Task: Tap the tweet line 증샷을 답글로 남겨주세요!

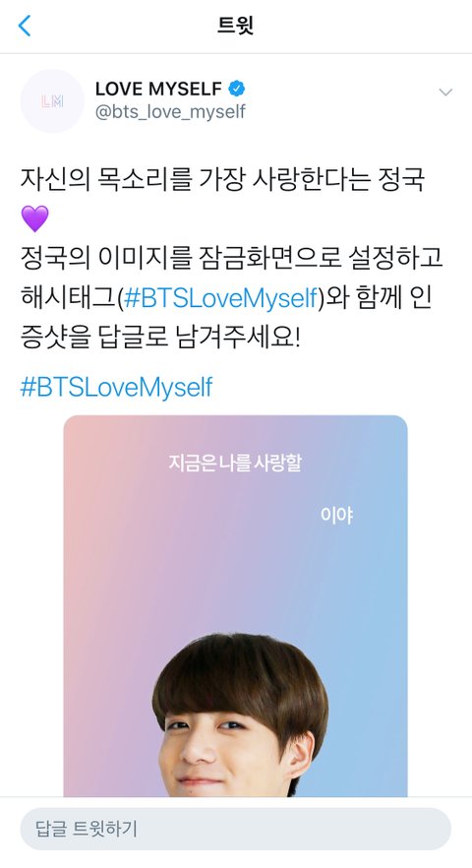Action: tap(160, 338)
